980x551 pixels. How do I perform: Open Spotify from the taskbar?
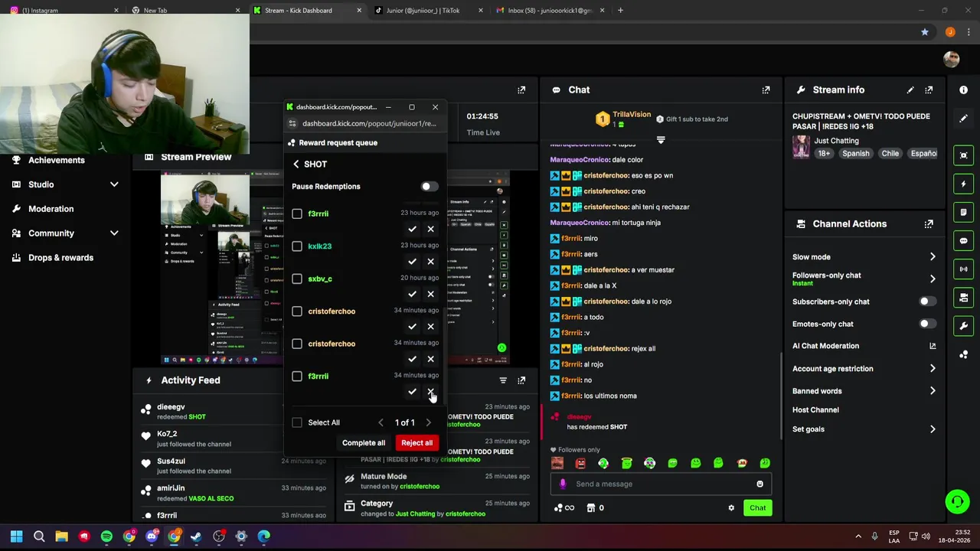coord(106,536)
